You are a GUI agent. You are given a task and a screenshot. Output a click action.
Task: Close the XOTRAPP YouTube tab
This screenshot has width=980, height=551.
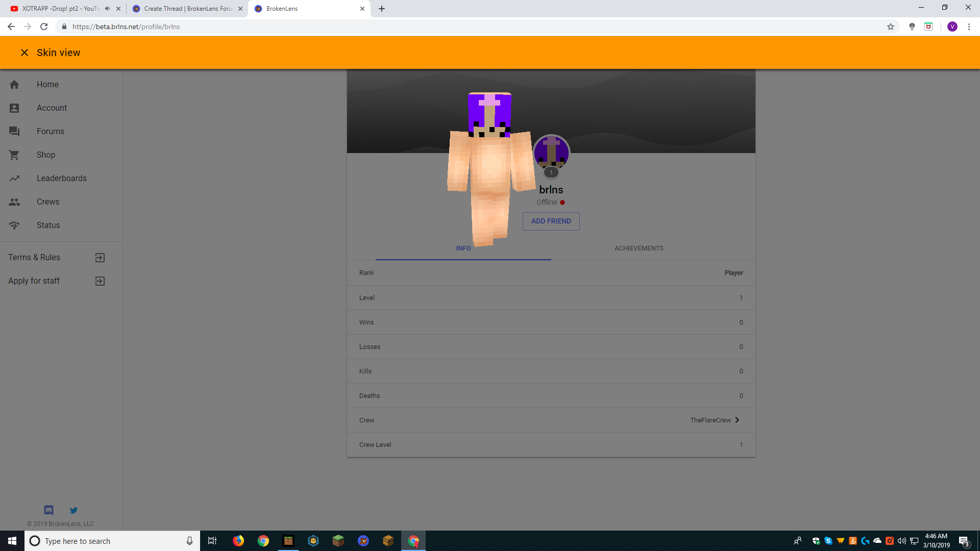[x=118, y=9]
